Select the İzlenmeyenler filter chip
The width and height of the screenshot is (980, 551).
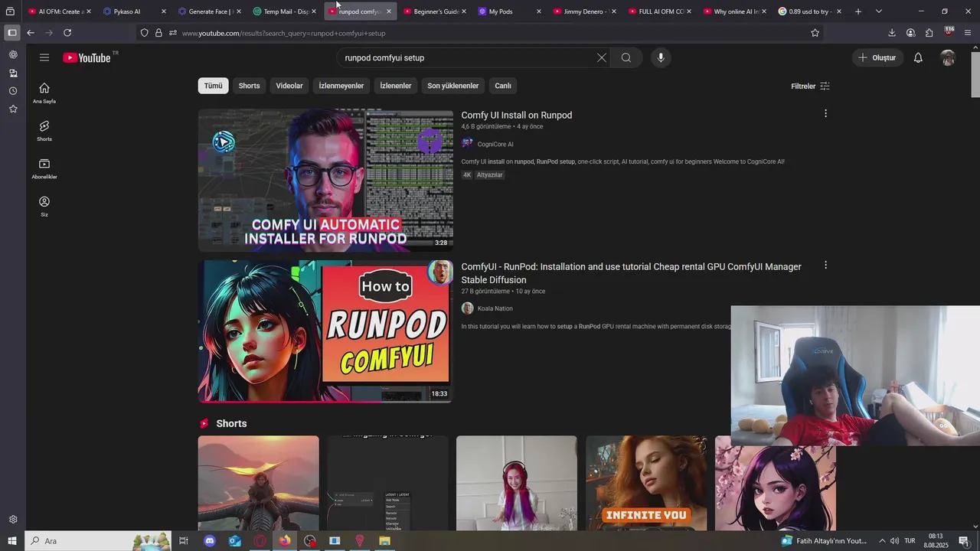[341, 86]
